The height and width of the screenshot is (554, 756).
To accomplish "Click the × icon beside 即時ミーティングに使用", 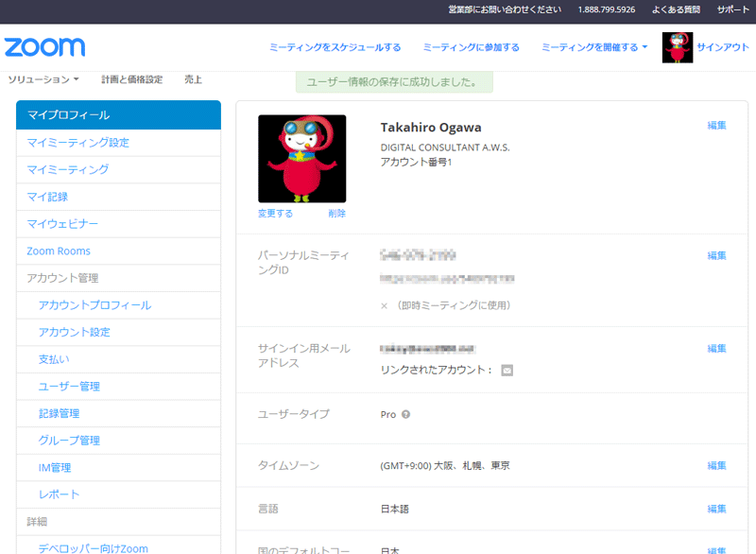I will (x=384, y=306).
